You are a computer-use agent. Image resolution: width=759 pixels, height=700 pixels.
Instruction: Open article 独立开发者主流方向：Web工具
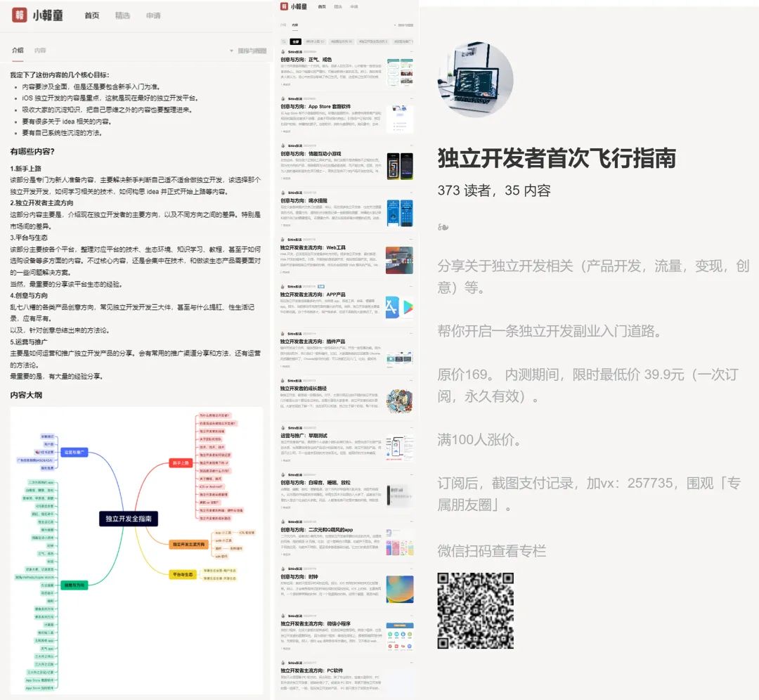tap(313, 247)
